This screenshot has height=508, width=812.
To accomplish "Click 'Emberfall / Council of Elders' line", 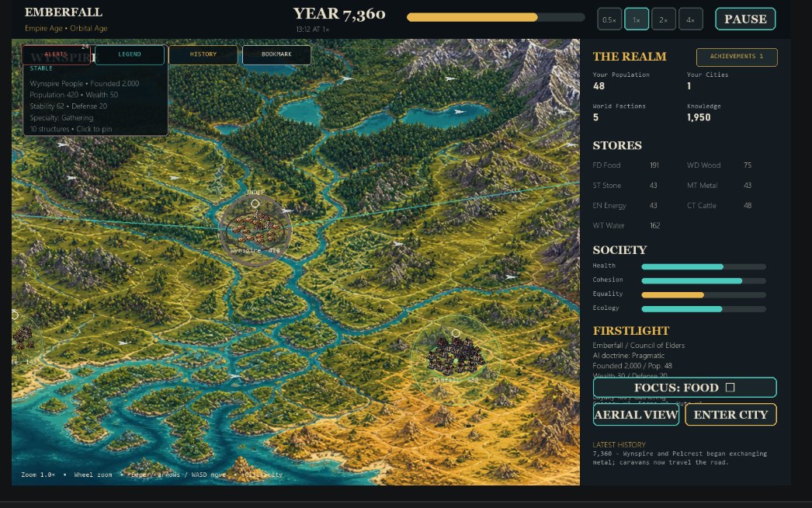I will 639,345.
